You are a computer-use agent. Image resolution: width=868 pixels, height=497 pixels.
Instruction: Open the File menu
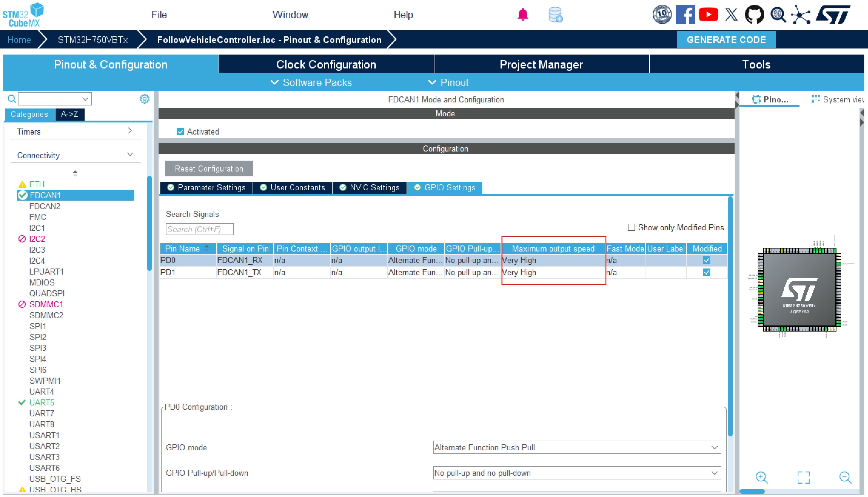coord(159,15)
